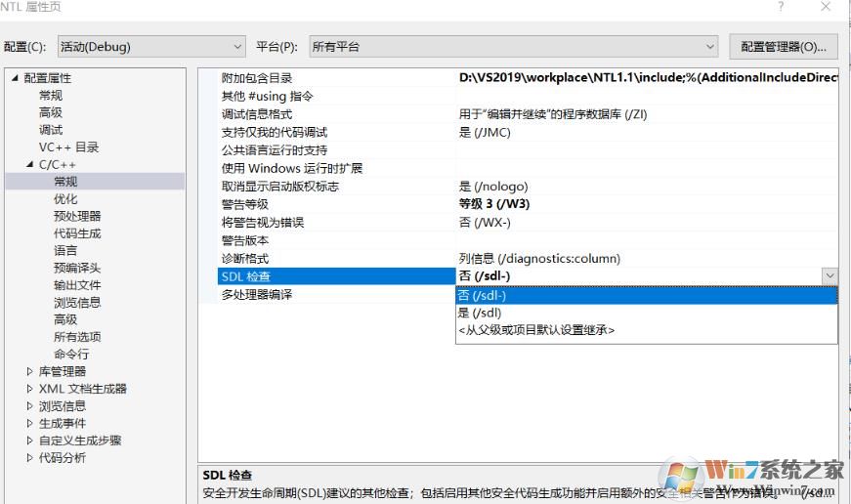
Task: Select 所有选项 under C/C++
Action: pyautogui.click(x=77, y=337)
